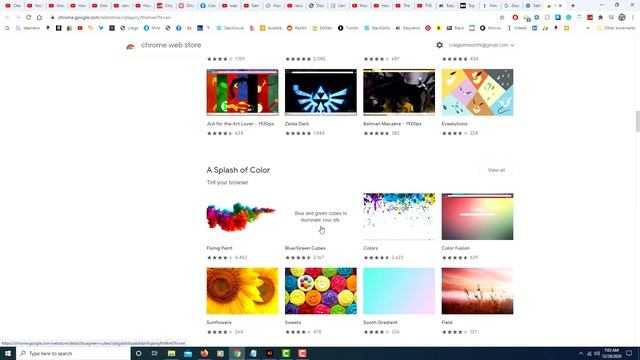The height and width of the screenshot is (360, 640).
Task: Bookmark this page with the star icon
Action: click(x=502, y=18)
